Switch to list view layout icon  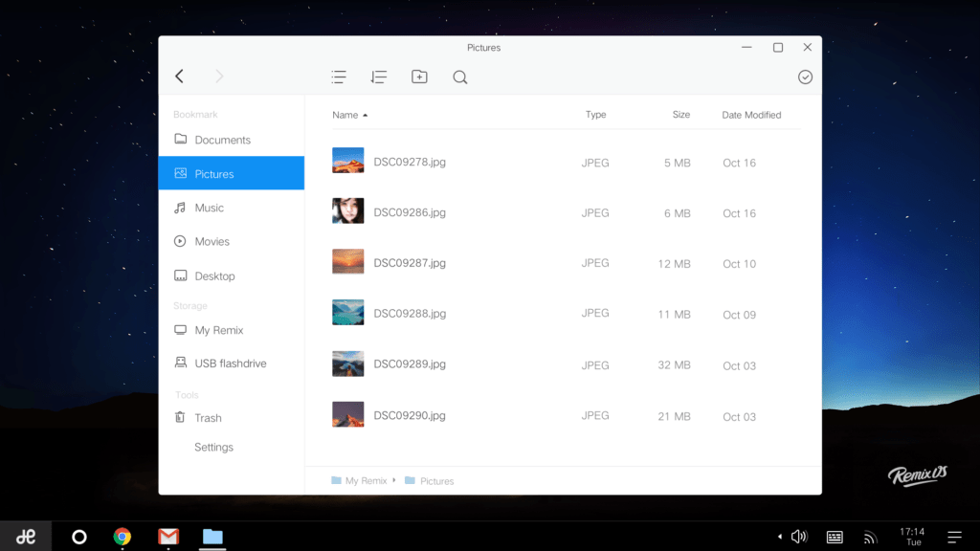click(x=339, y=77)
